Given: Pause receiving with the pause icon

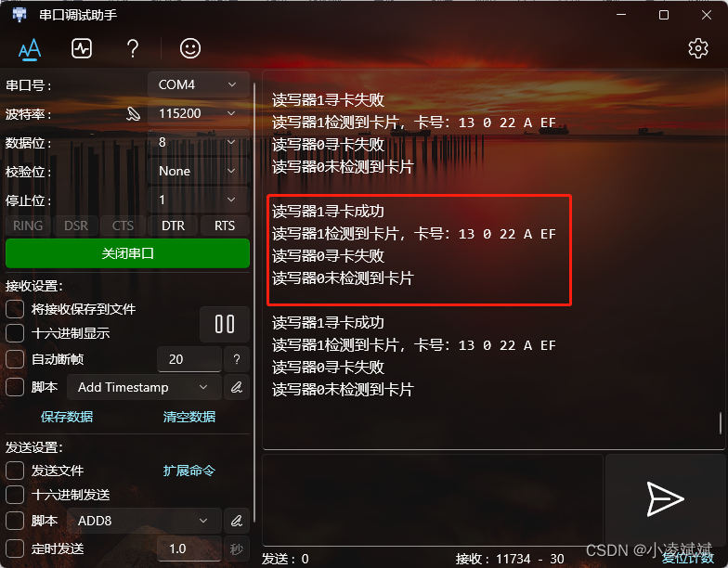Looking at the screenshot, I should coord(225,325).
